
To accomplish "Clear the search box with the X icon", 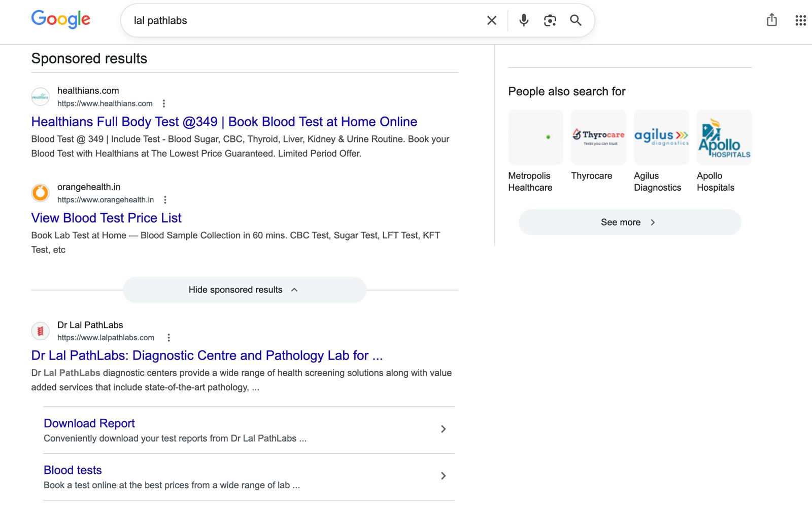I will click(492, 20).
